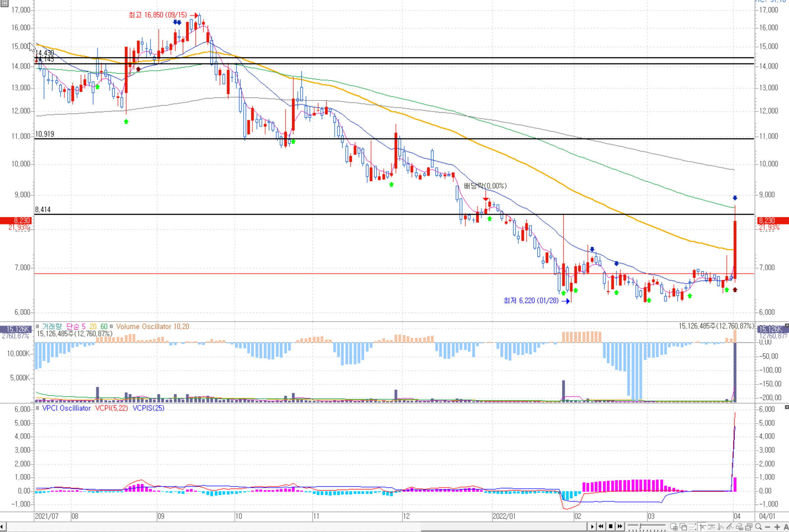Click the Volume Oscillator 10,20 label
Viewport: 789px width, 532px height.
[153, 326]
